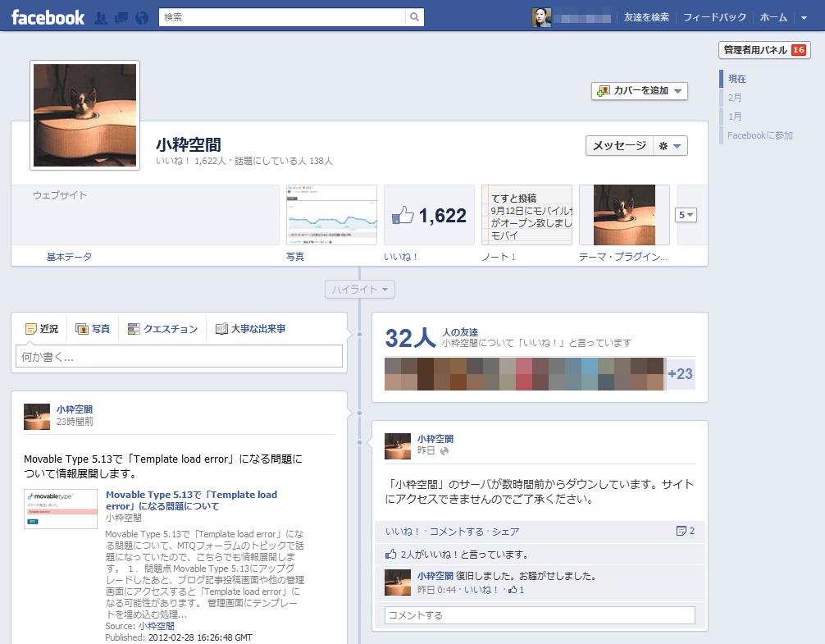Expand the カバーを追加 dropdown
Image resolution: width=825 pixels, height=644 pixels.
click(640, 91)
